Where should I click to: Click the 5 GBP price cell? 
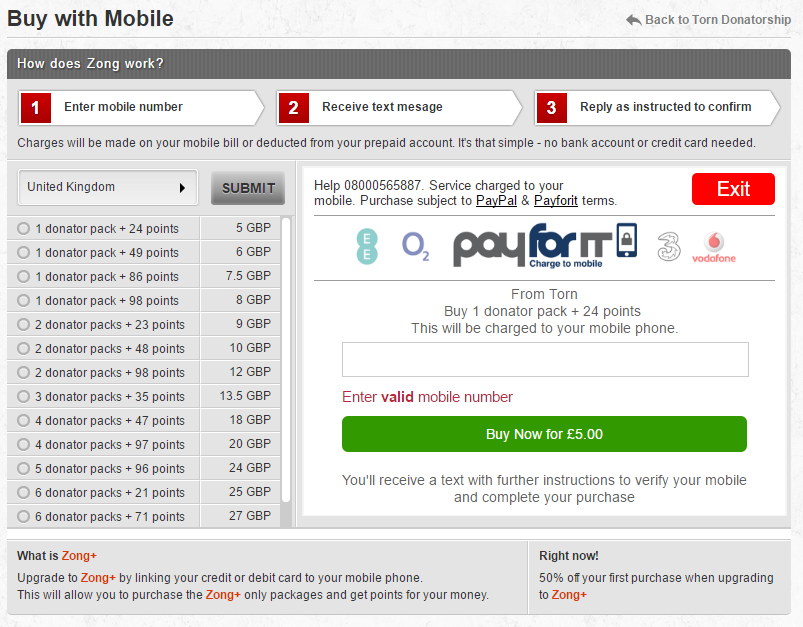(x=240, y=228)
